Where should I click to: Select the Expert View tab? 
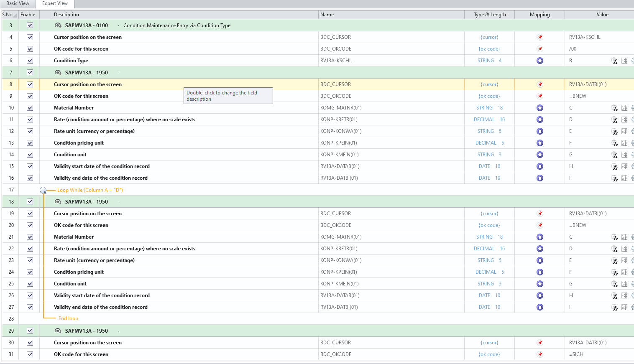55,3
